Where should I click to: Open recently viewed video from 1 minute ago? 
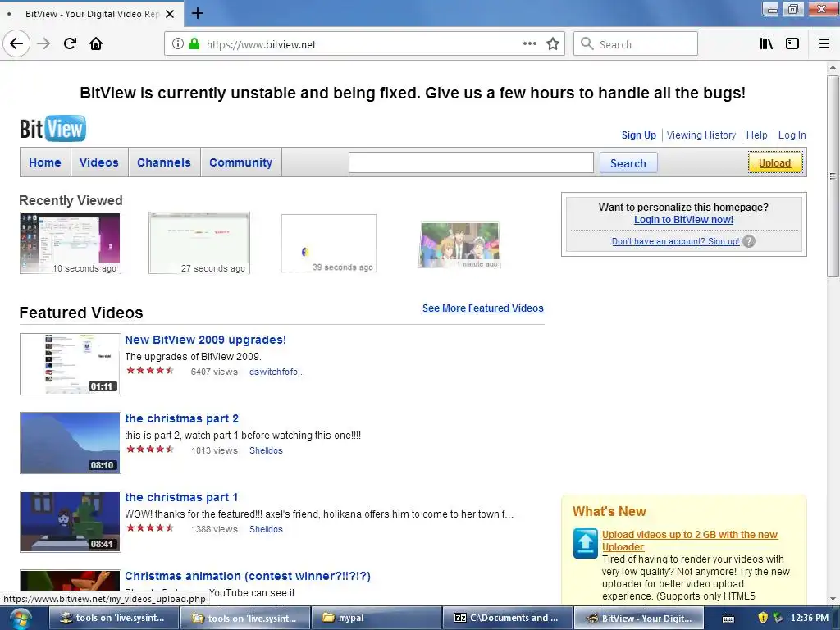tap(459, 244)
